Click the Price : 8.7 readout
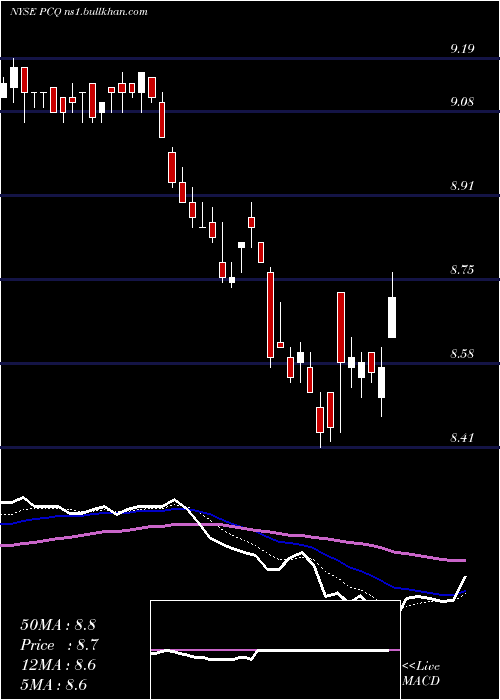500x700 pixels. tap(59, 645)
